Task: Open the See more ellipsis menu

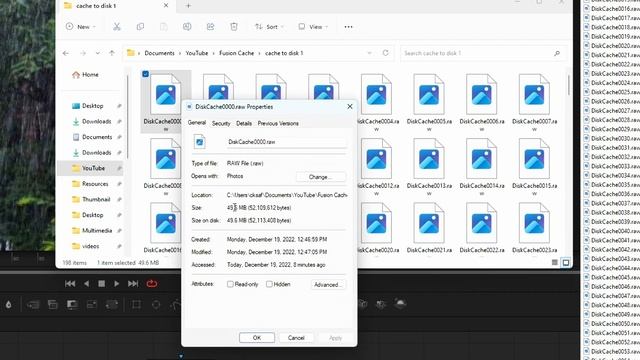Action: (x=348, y=27)
